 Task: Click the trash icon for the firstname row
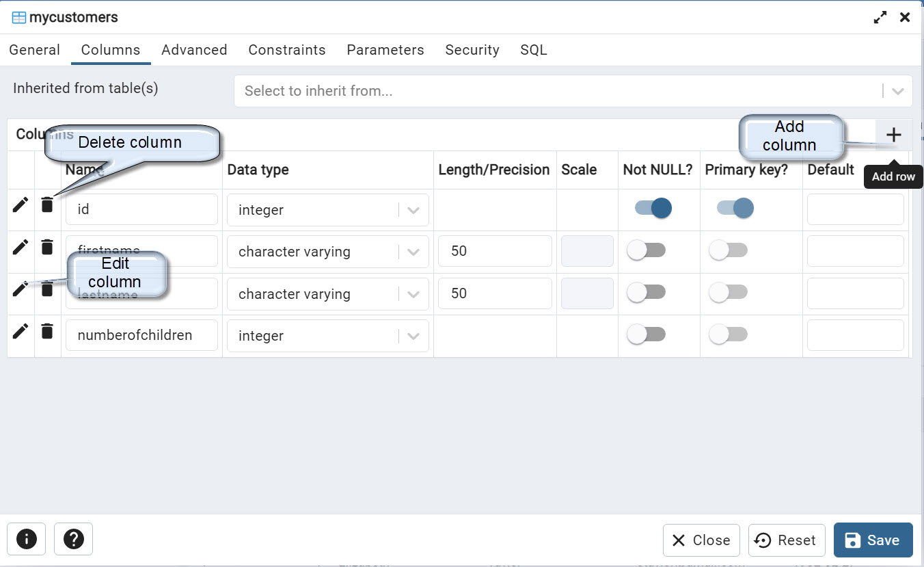tap(46, 247)
